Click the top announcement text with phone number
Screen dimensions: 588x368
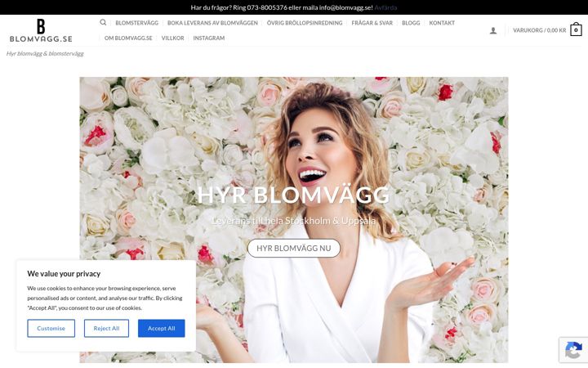tap(282, 7)
